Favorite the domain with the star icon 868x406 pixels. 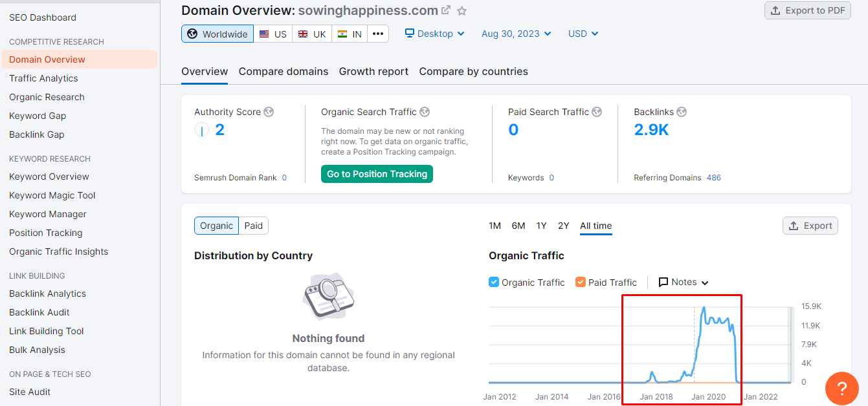pos(462,11)
